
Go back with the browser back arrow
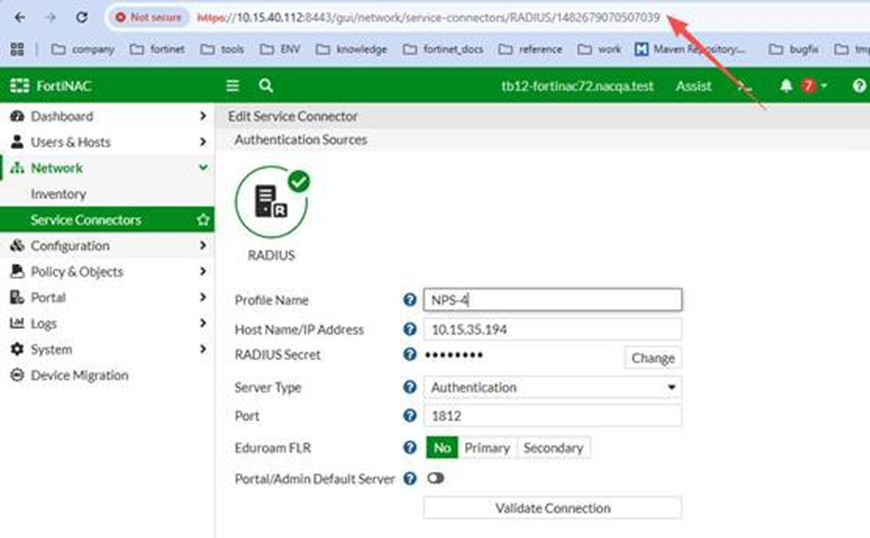coord(20,17)
